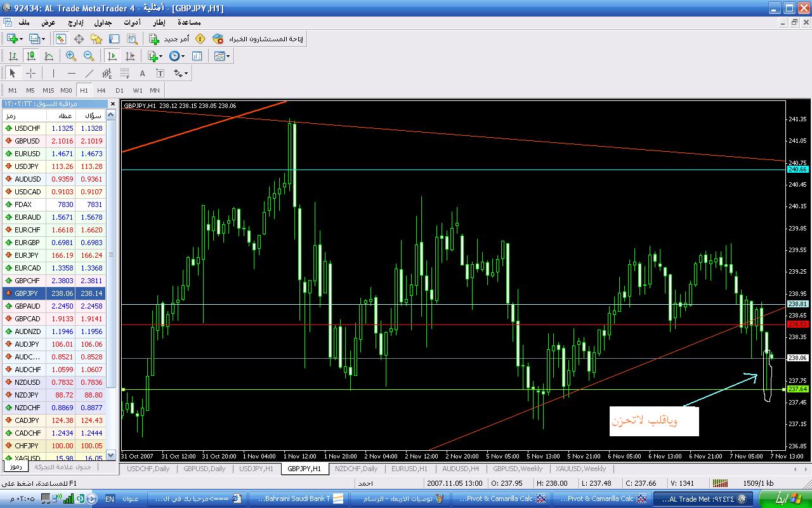Viewport: 812px width, 508px height.
Task: Select EURJPY row in market watch
Action: pos(27,255)
